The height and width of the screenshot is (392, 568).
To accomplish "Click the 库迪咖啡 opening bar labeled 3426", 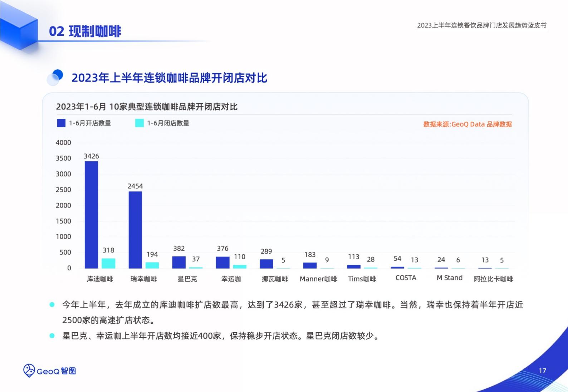I will click(x=91, y=215).
